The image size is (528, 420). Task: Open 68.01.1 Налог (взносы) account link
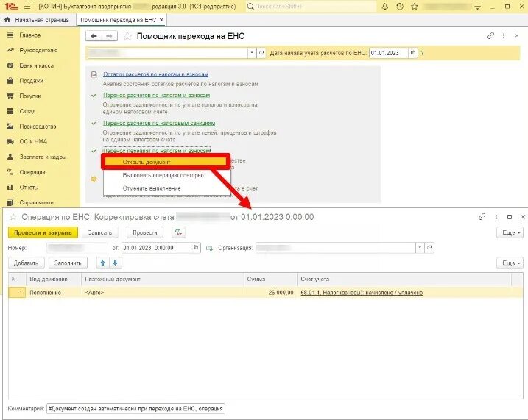(x=362, y=293)
